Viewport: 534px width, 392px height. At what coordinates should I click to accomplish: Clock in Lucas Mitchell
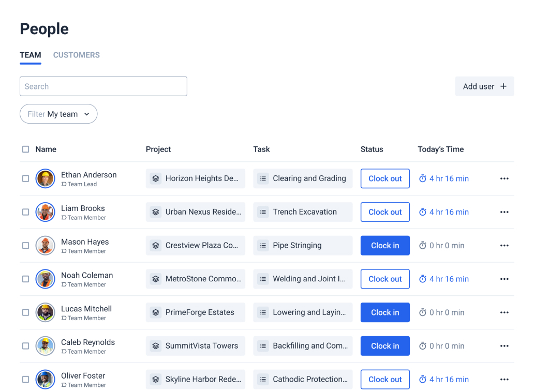pyautogui.click(x=385, y=312)
